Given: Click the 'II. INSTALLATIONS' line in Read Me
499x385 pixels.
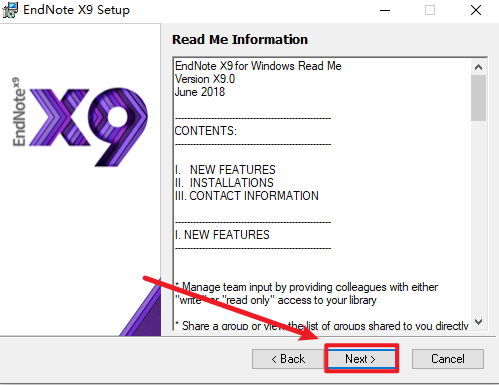Looking at the screenshot, I should tap(224, 183).
